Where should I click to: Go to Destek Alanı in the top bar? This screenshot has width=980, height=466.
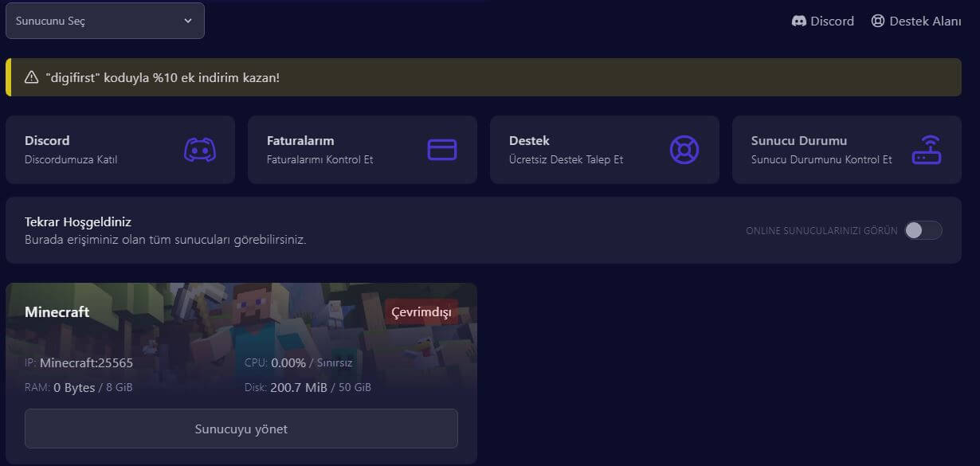(x=916, y=22)
